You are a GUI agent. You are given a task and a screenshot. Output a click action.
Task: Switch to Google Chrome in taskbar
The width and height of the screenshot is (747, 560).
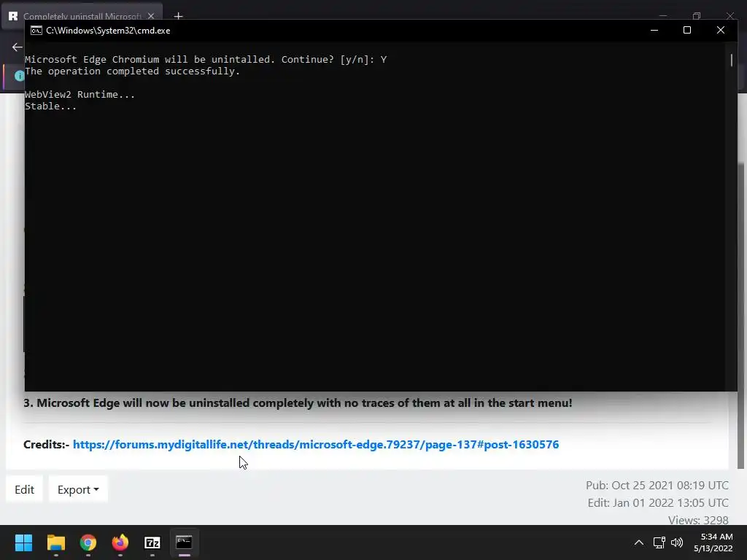coord(88,542)
